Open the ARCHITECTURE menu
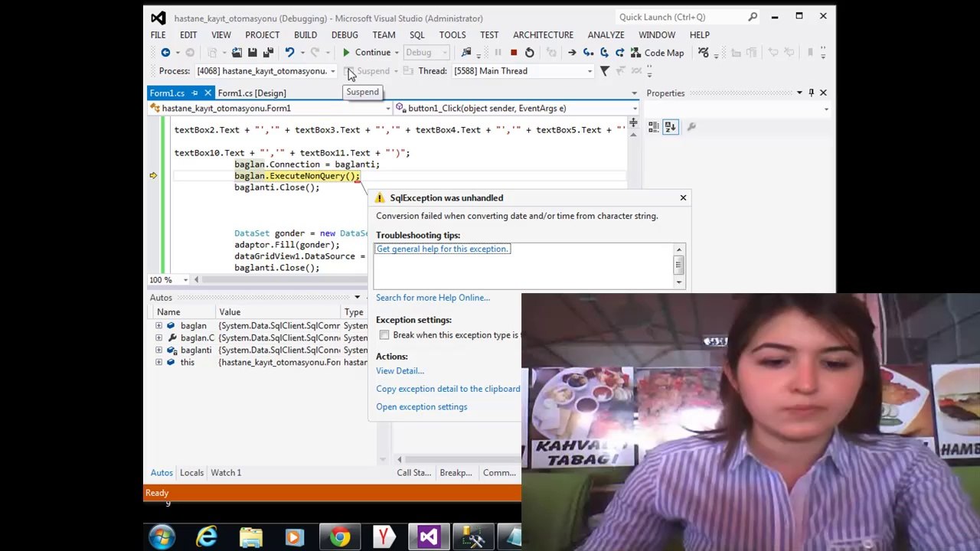This screenshot has width=980, height=551. [x=543, y=34]
